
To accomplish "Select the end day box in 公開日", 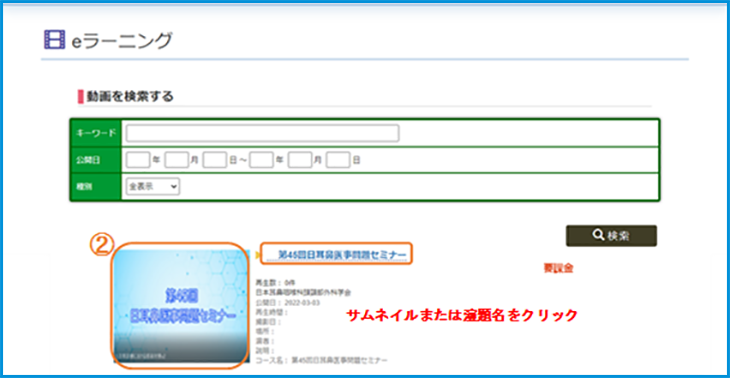I will 338,160.
